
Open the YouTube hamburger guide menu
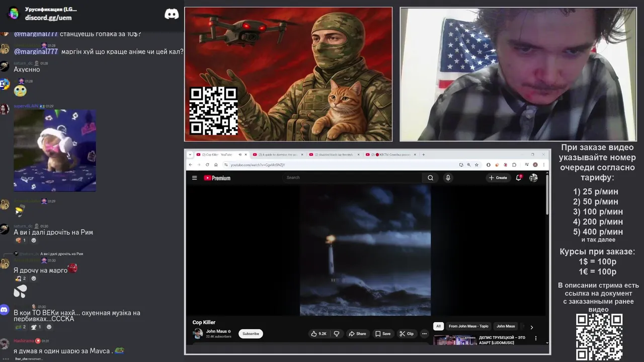click(194, 177)
